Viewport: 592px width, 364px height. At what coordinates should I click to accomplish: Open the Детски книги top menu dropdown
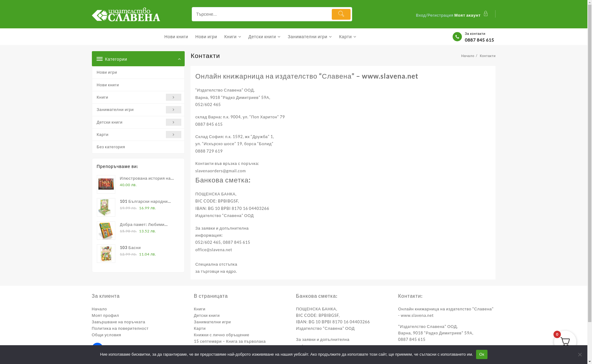264,37
